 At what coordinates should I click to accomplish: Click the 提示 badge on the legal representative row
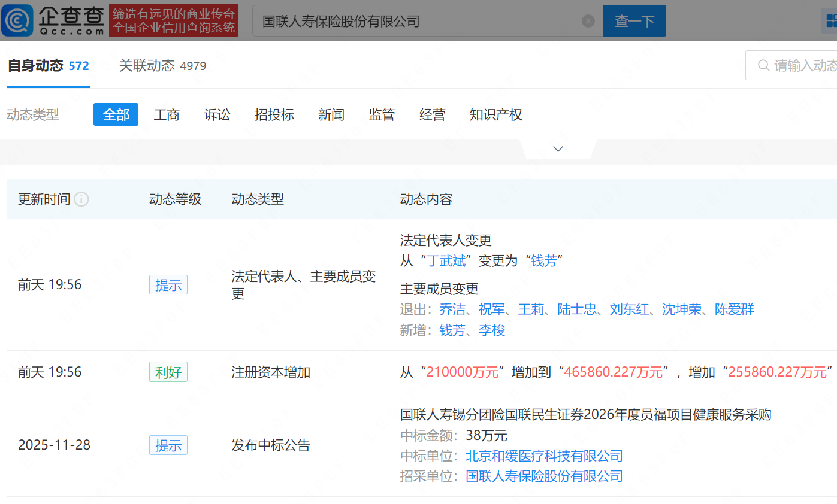point(168,284)
